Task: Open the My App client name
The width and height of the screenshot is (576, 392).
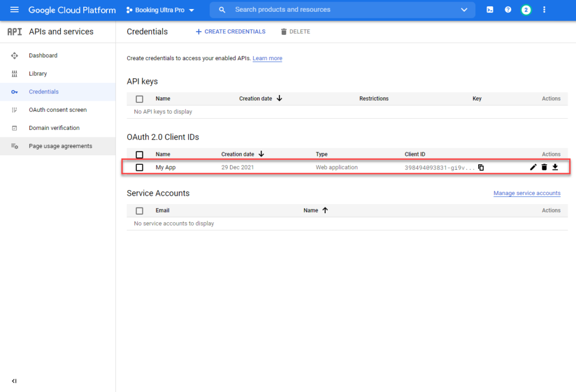Action: click(165, 167)
